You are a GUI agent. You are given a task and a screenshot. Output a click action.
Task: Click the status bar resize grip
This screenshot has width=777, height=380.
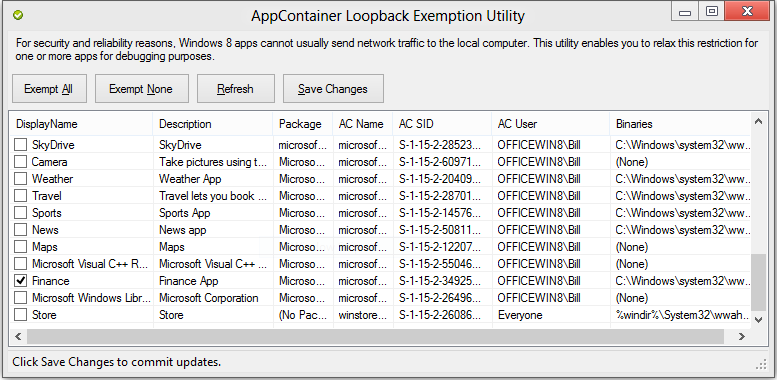tap(761, 365)
